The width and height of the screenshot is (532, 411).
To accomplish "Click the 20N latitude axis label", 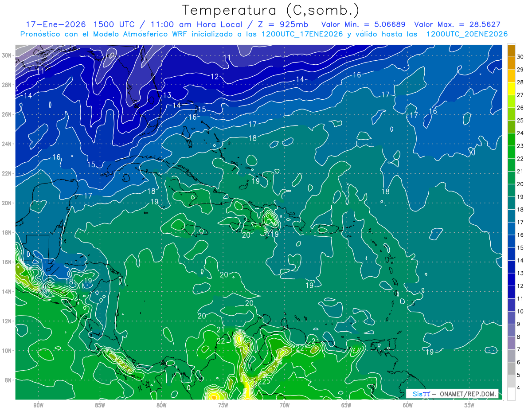I will (x=7, y=203).
